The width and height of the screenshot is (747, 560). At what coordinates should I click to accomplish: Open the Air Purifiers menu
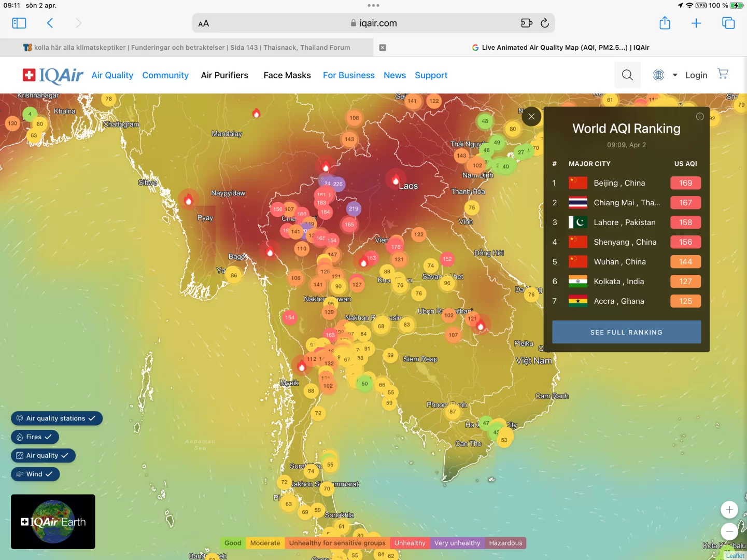tap(224, 75)
